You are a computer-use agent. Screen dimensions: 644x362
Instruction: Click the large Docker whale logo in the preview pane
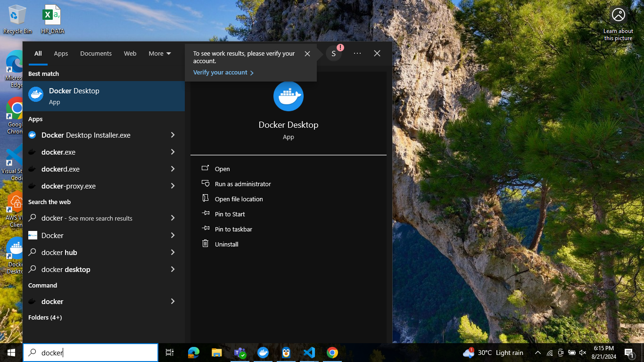[x=289, y=96]
